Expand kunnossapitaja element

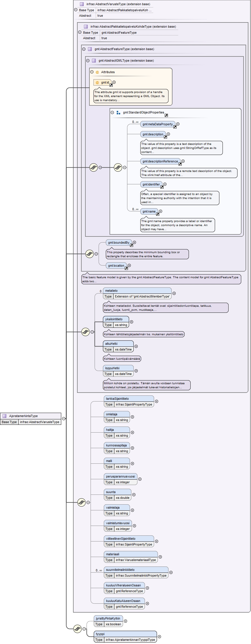coord(133,448)
